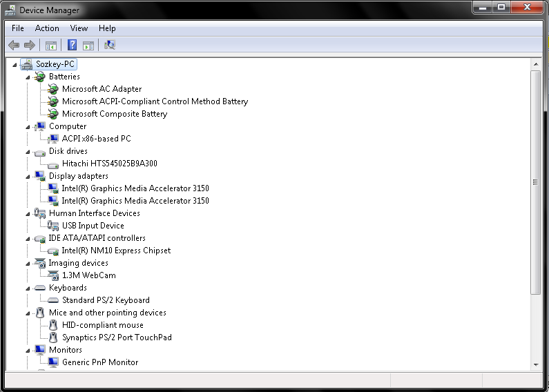Collapse the Monitors tree node

click(x=28, y=351)
